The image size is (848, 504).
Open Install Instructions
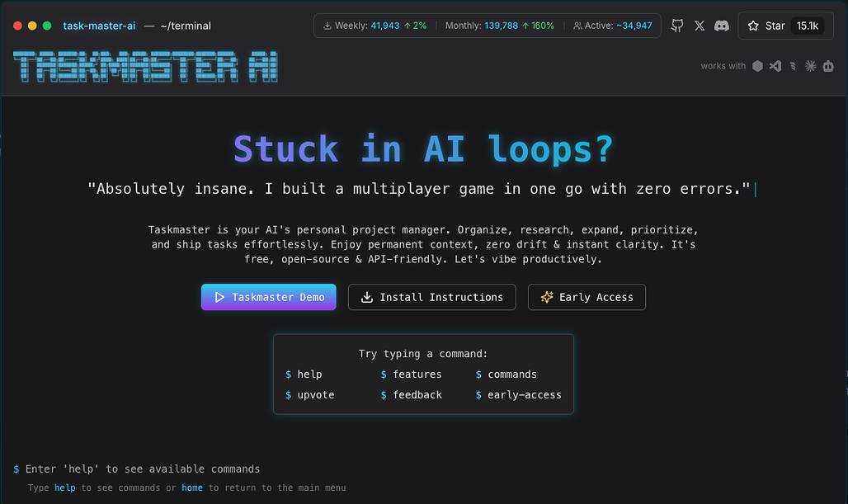pyautogui.click(x=432, y=297)
